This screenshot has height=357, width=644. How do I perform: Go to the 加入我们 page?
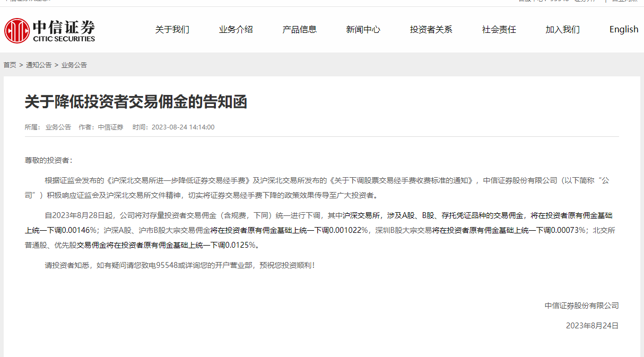[562, 30]
